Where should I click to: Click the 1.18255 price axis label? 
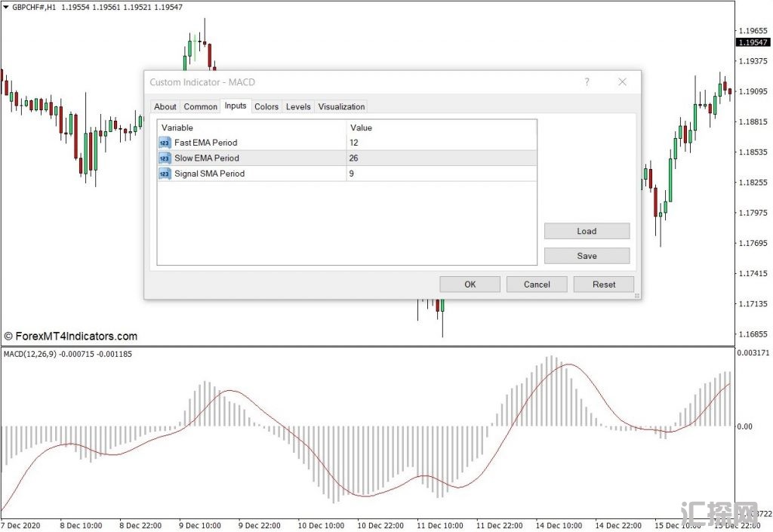click(753, 183)
